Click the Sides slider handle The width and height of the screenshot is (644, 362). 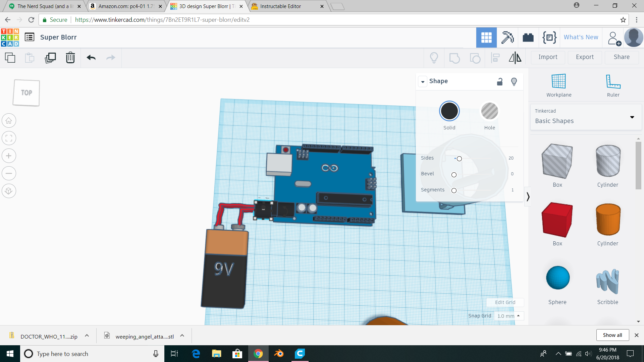pyautogui.click(x=459, y=159)
